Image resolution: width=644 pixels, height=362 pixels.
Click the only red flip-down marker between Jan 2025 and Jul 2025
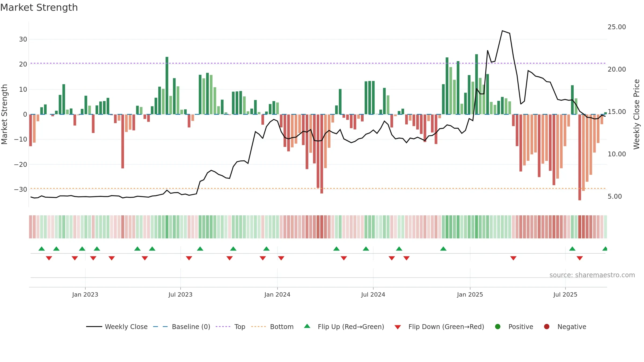tap(513, 258)
